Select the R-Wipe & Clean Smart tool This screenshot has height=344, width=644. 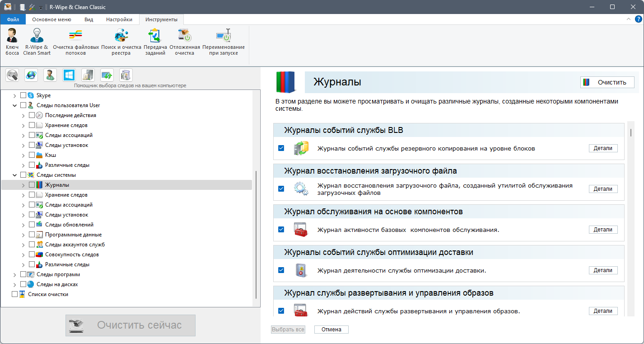[x=36, y=41]
